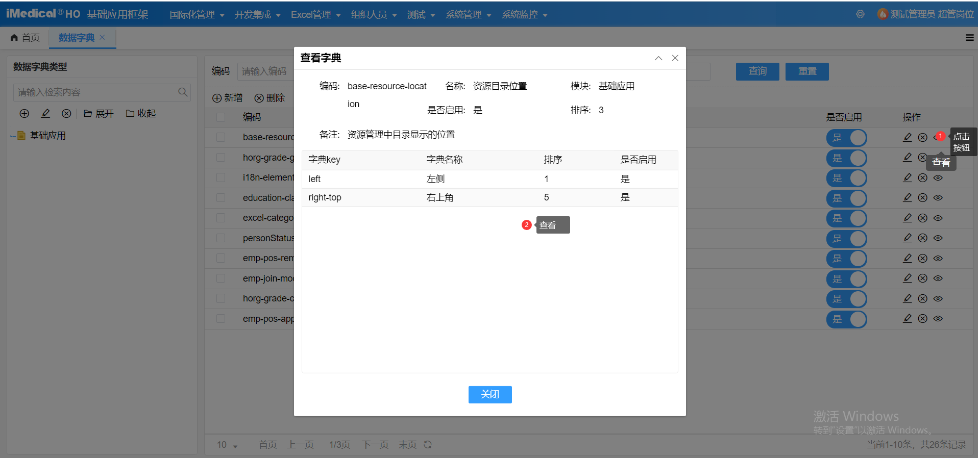
Task: Edit the excel-catego row
Action: (x=908, y=218)
